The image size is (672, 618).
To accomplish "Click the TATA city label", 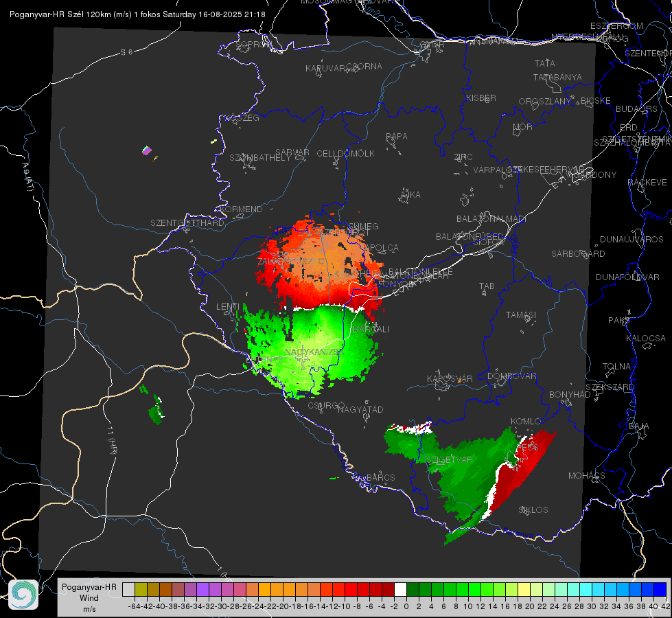I will [x=545, y=63].
